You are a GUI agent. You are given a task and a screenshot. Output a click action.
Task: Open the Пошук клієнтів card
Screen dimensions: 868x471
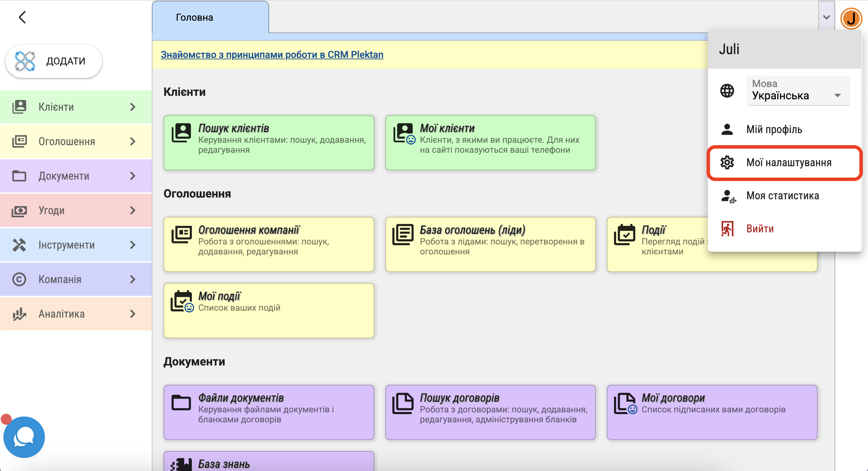point(268,142)
